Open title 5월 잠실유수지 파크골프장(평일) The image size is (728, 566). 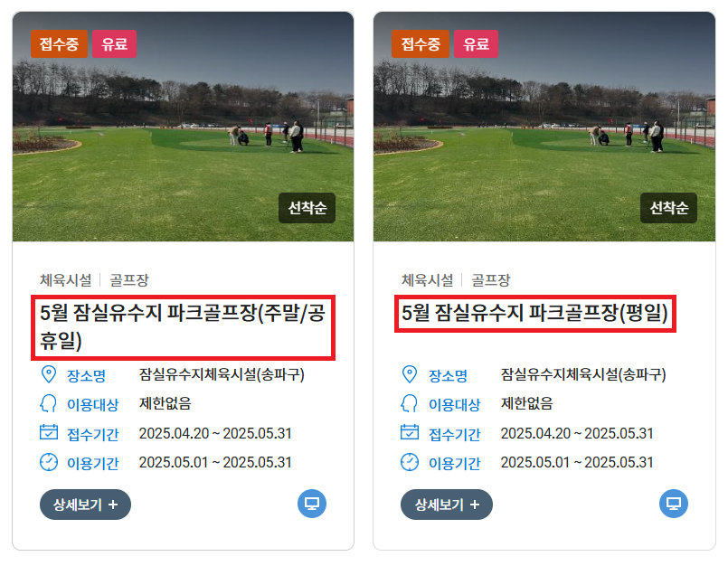coord(534,314)
